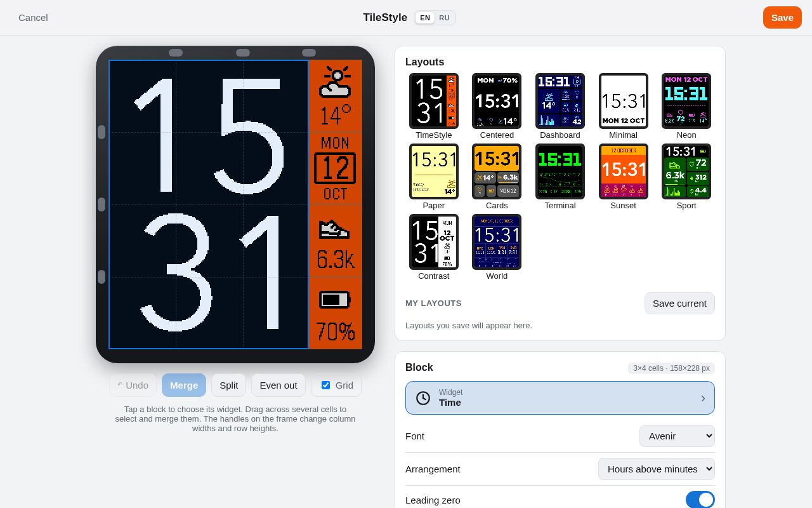812x508 pixels.
Task: Click the 14° temperature on watch face
Action: [335, 116]
